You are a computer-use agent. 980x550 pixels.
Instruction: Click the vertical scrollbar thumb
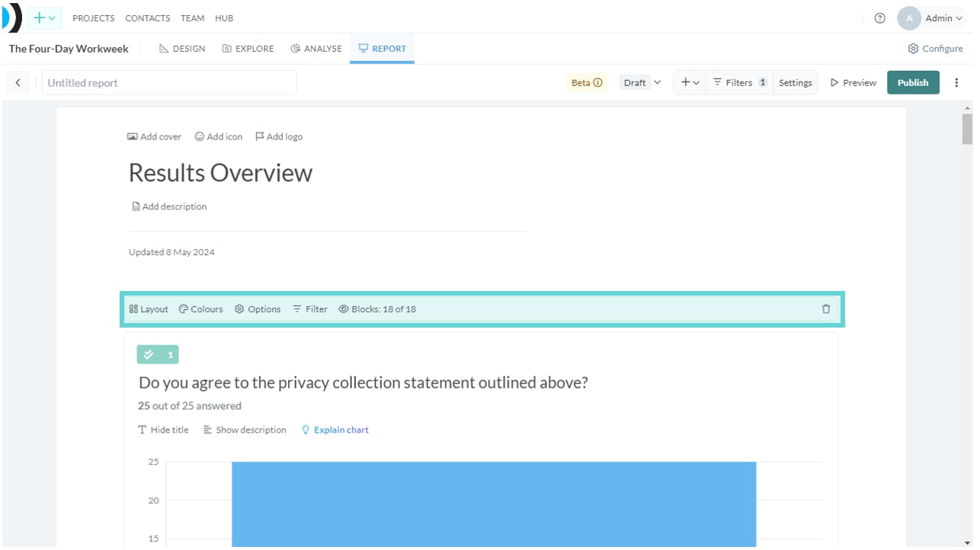[968, 130]
